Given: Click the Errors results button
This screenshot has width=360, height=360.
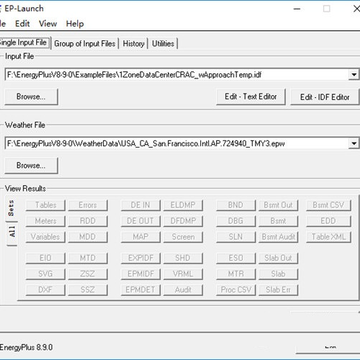Looking at the screenshot, I should pyautogui.click(x=88, y=205).
